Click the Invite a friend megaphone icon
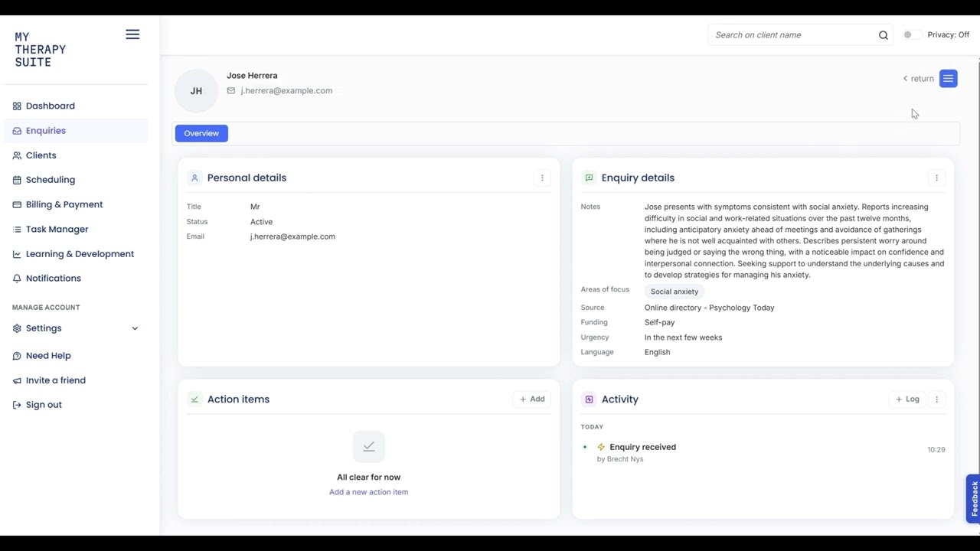The height and width of the screenshot is (551, 980). (x=17, y=380)
